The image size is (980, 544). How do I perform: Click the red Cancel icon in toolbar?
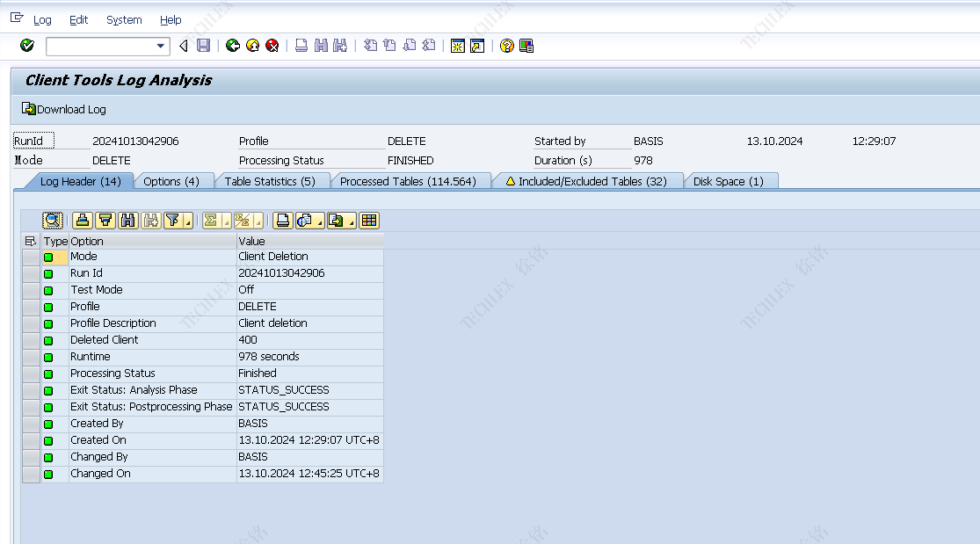click(x=272, y=46)
